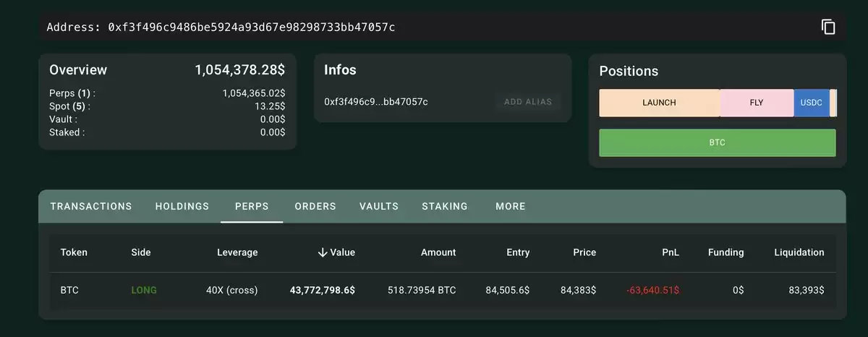
Task: Copy the wallet address with copy icon
Action: (828, 27)
